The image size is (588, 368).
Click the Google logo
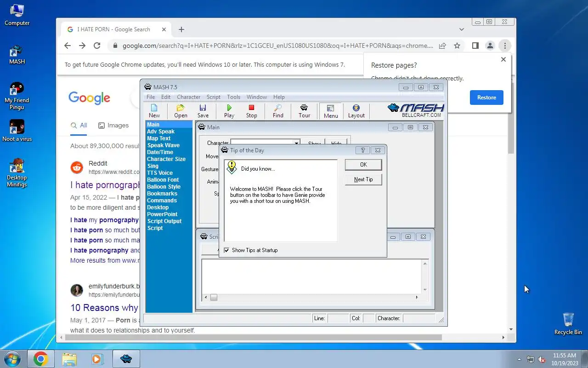(x=90, y=98)
